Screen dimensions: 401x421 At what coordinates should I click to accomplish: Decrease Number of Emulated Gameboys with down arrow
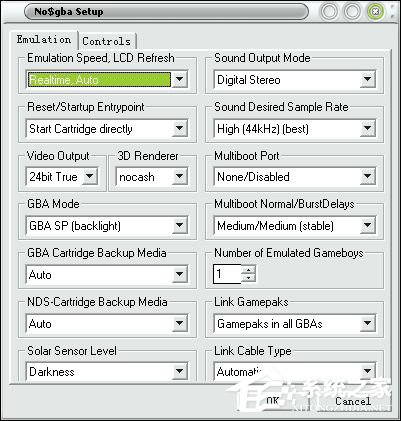pos(248,278)
